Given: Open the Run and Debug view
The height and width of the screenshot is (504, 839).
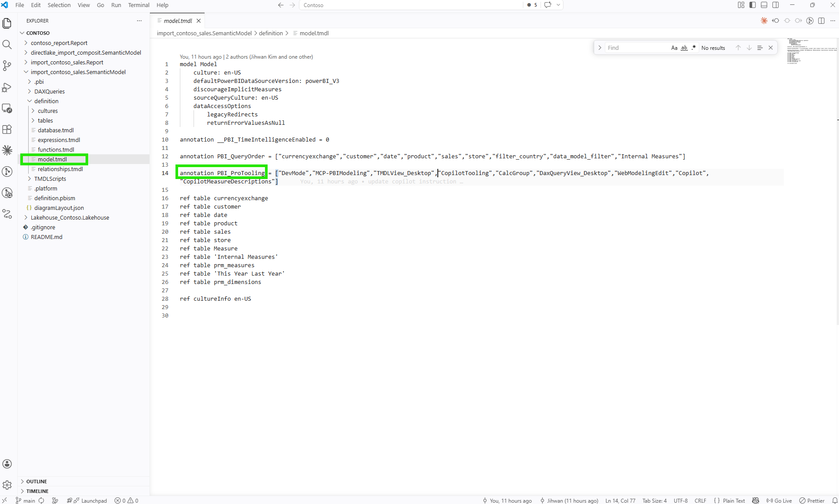Looking at the screenshot, I should point(7,87).
